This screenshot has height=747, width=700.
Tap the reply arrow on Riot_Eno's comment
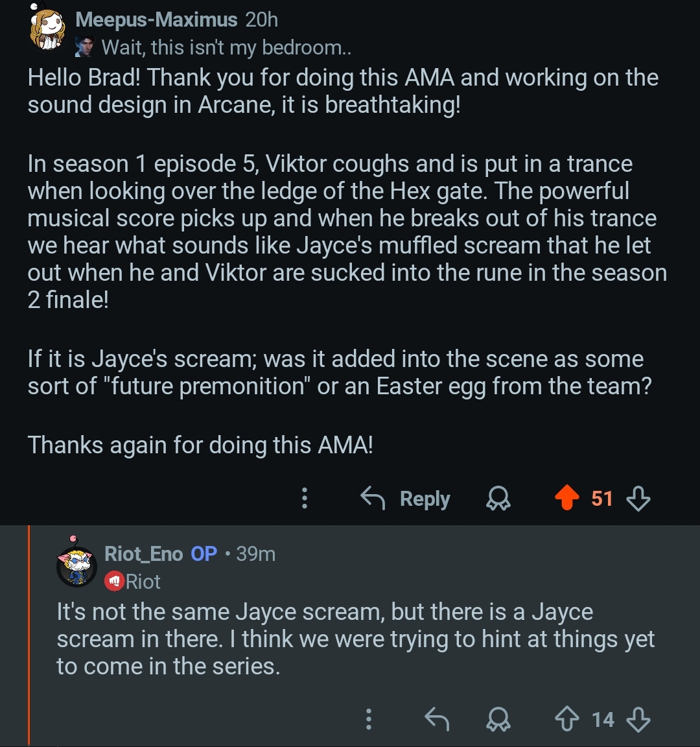(x=437, y=719)
